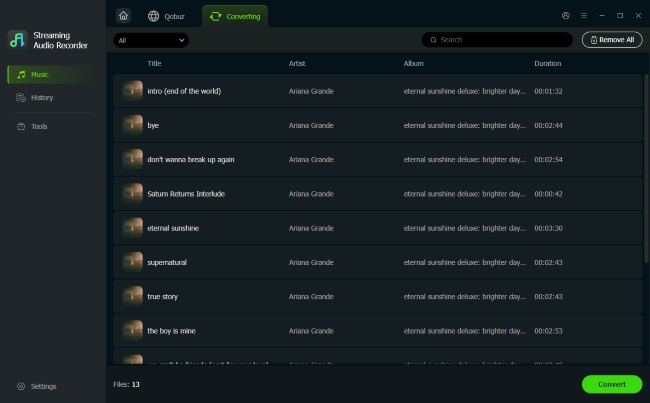
Task: Click the Music note sidebar icon
Action: click(x=21, y=75)
